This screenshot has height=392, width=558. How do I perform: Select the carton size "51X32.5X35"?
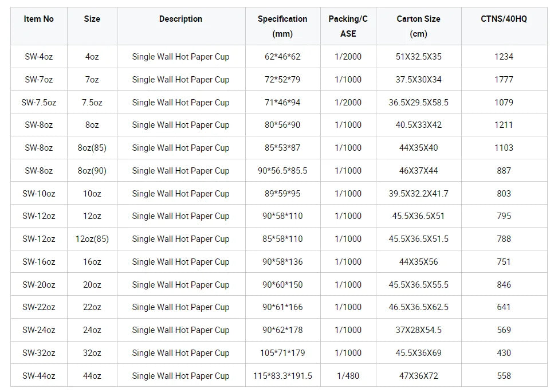(x=418, y=57)
